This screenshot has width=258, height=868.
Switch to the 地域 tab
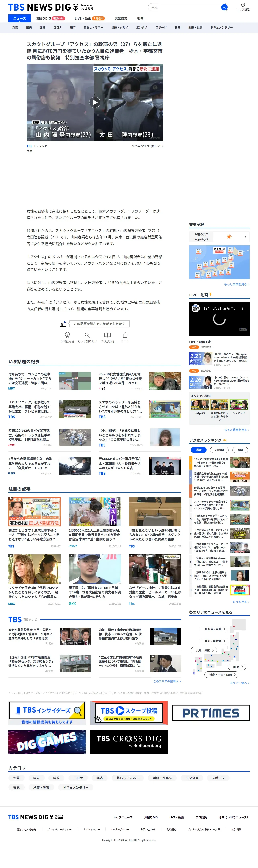[140, 18]
